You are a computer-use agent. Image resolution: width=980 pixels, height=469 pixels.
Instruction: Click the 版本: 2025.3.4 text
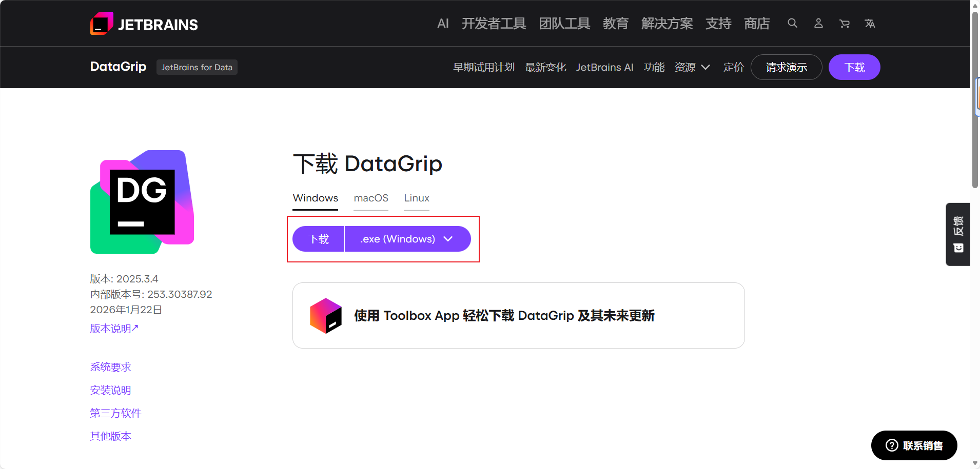tap(124, 279)
